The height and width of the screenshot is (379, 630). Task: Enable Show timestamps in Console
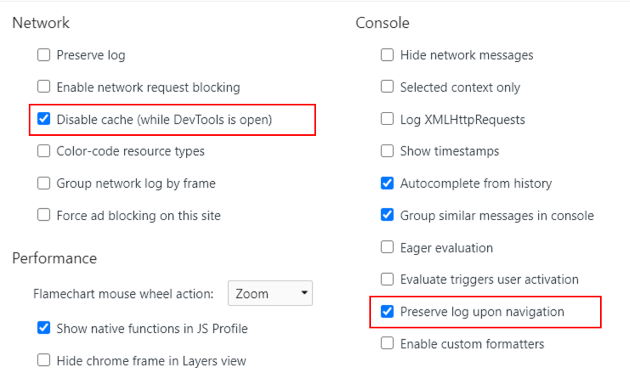pyautogui.click(x=387, y=151)
